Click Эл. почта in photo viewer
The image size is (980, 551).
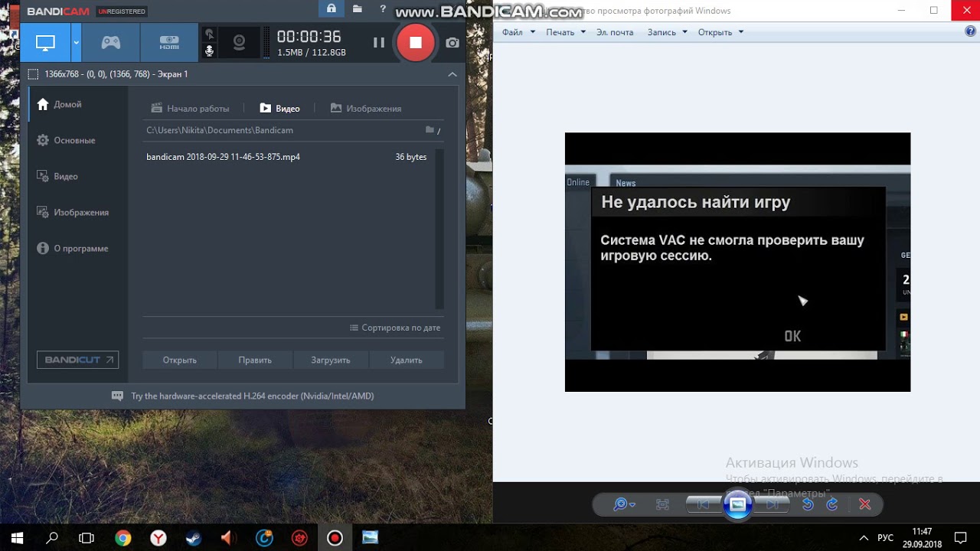click(615, 32)
